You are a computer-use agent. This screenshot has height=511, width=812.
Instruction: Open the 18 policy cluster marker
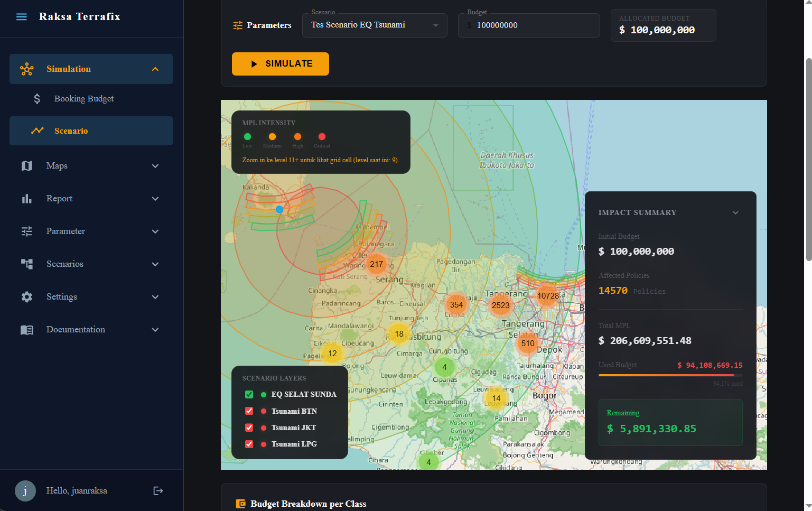[399, 334]
